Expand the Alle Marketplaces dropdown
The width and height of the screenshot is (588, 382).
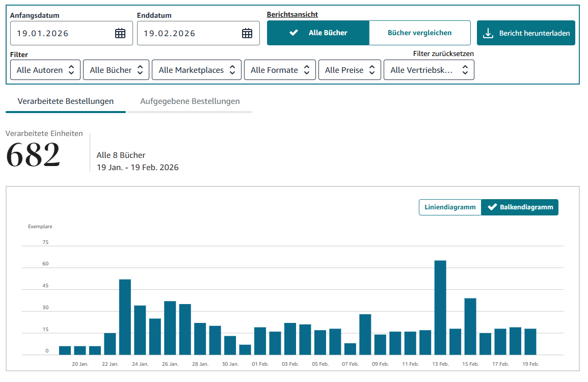(197, 70)
